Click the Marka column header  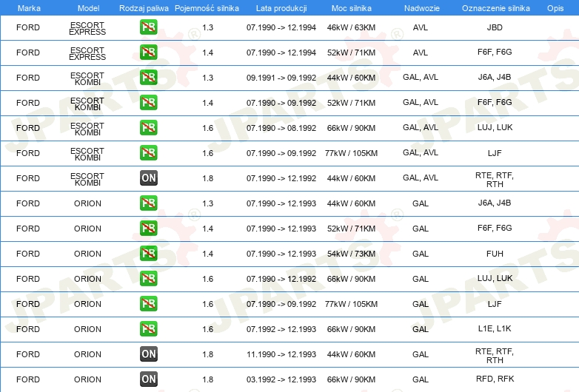click(x=29, y=8)
